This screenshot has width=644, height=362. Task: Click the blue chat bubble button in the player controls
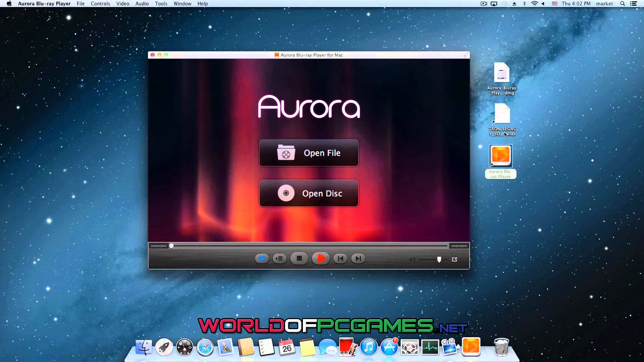click(x=262, y=259)
